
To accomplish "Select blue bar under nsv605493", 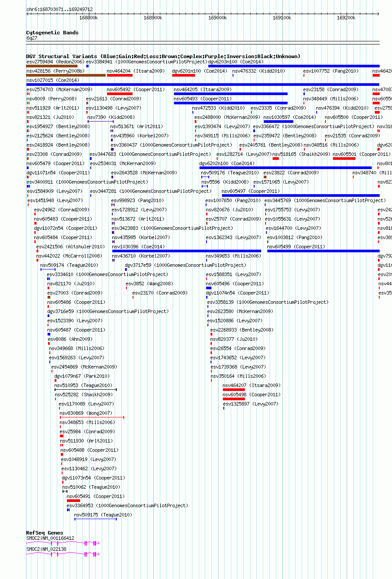I will pyautogui.click(x=231, y=103).
